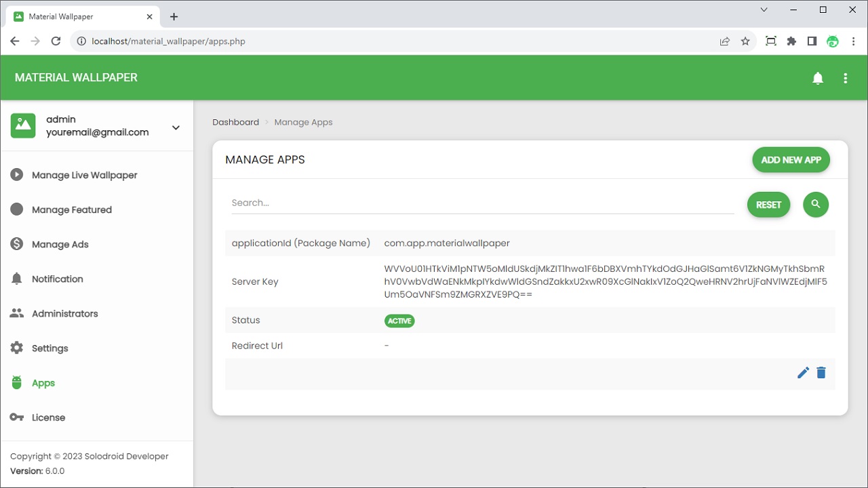Delete the app using the trash icon
The width and height of the screenshot is (868, 488).
pyautogui.click(x=821, y=373)
